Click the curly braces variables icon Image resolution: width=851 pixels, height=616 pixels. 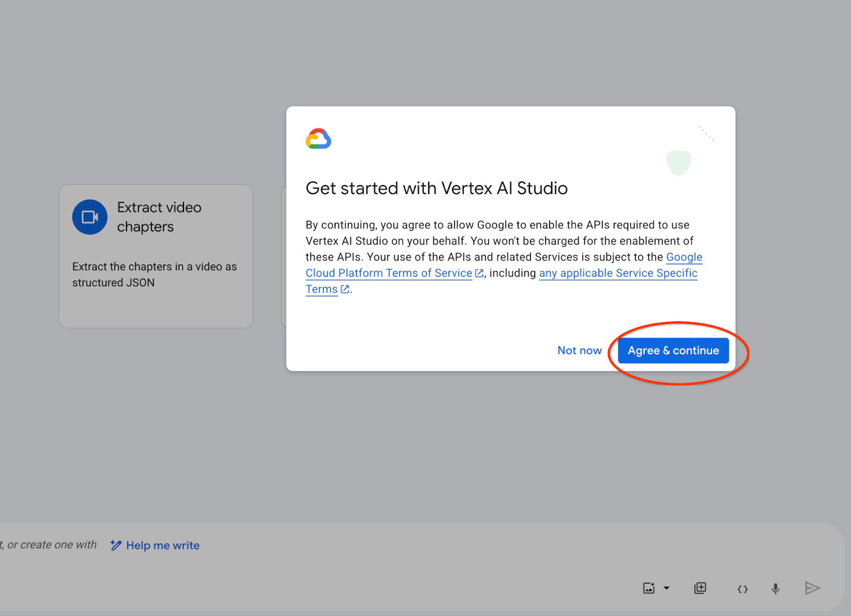(x=742, y=589)
